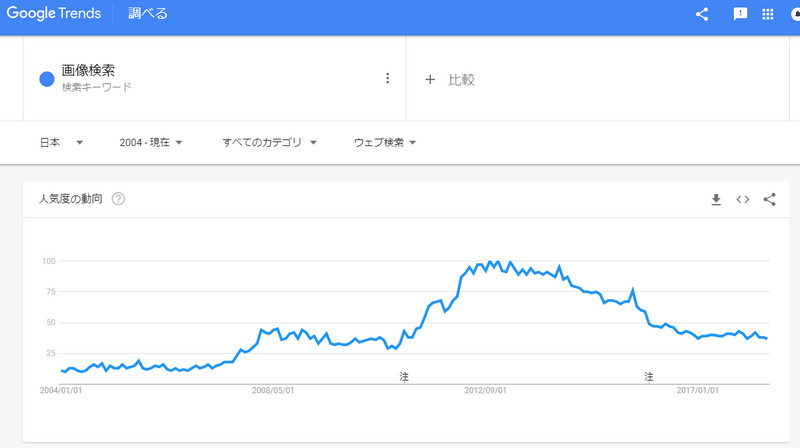Viewport: 800px width, 448px height.
Task: Select the 画像検索 search term field
Action: [x=88, y=71]
